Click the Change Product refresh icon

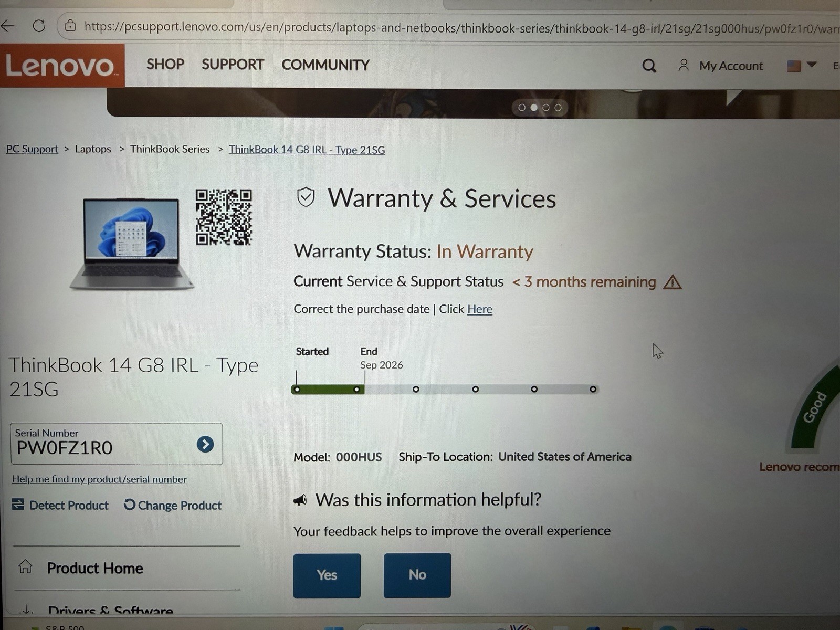pyautogui.click(x=129, y=505)
